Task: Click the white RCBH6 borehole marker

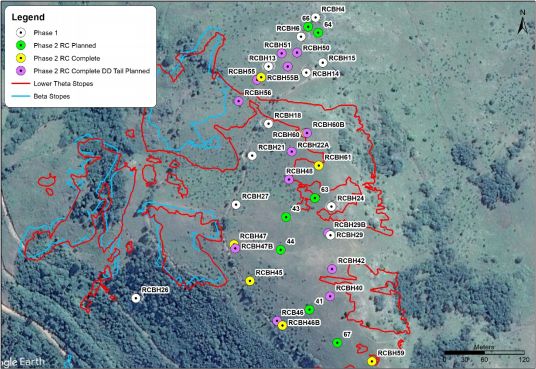Action: [x=301, y=37]
